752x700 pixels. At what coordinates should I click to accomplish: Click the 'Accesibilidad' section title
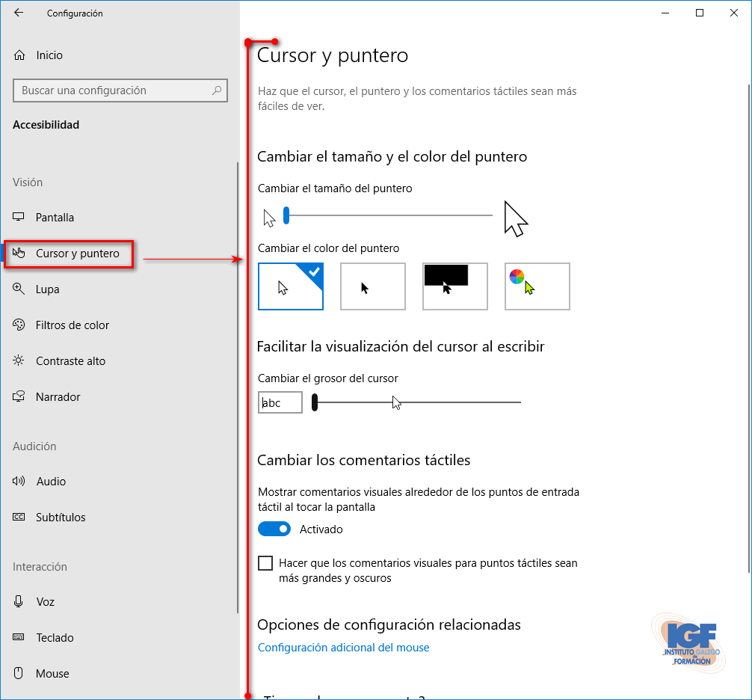point(46,125)
